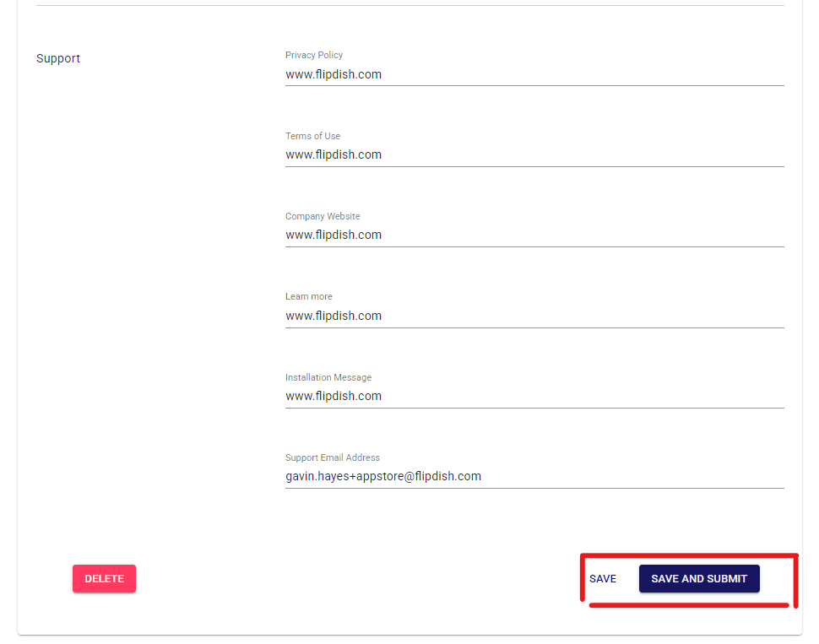819x644 pixels.
Task: Edit the Terms of Use URL field
Action: pos(534,155)
